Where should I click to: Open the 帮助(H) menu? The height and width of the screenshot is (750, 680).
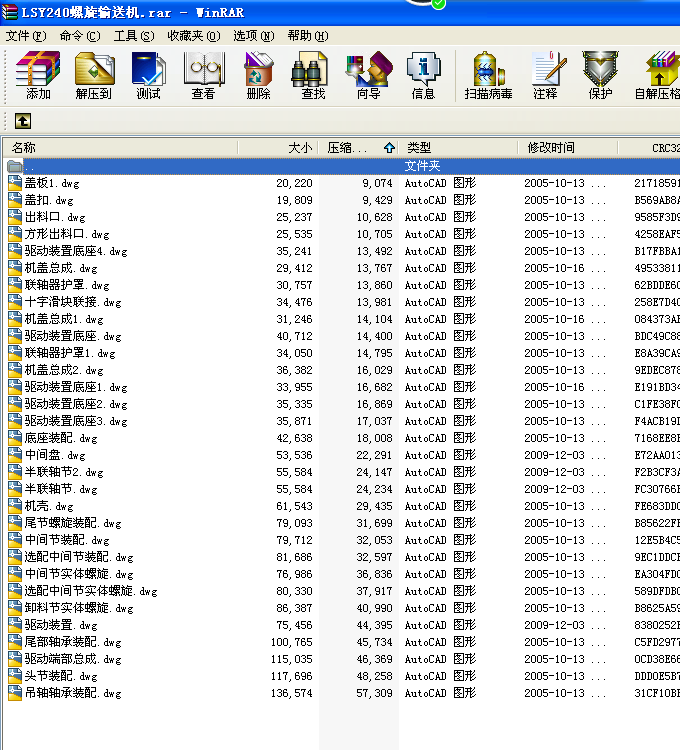pyautogui.click(x=308, y=36)
